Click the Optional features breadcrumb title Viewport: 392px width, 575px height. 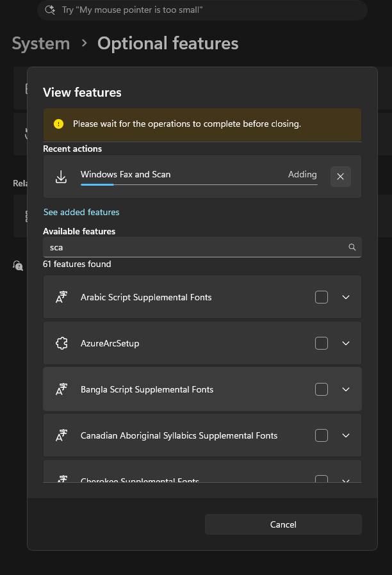168,44
